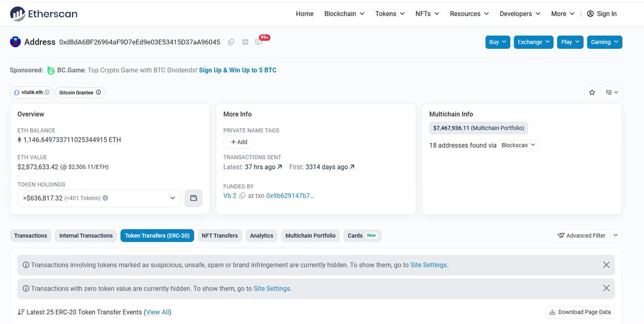Expand the arrow beside Advanced Filter

click(616, 235)
